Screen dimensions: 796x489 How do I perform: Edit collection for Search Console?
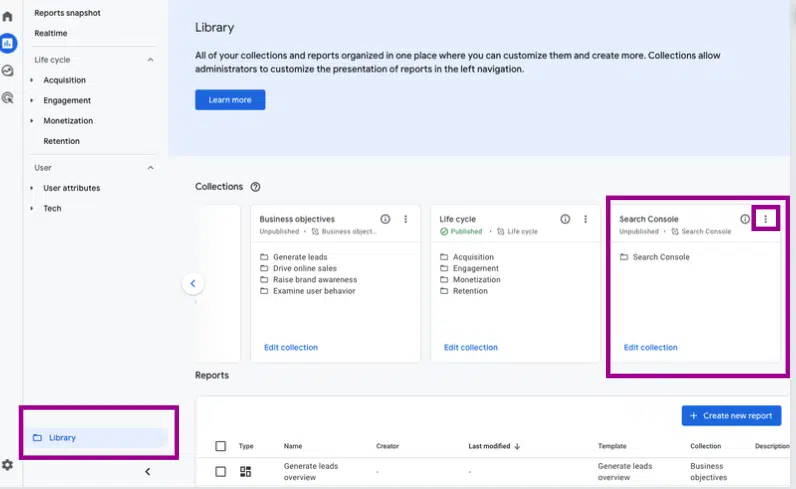click(x=650, y=347)
